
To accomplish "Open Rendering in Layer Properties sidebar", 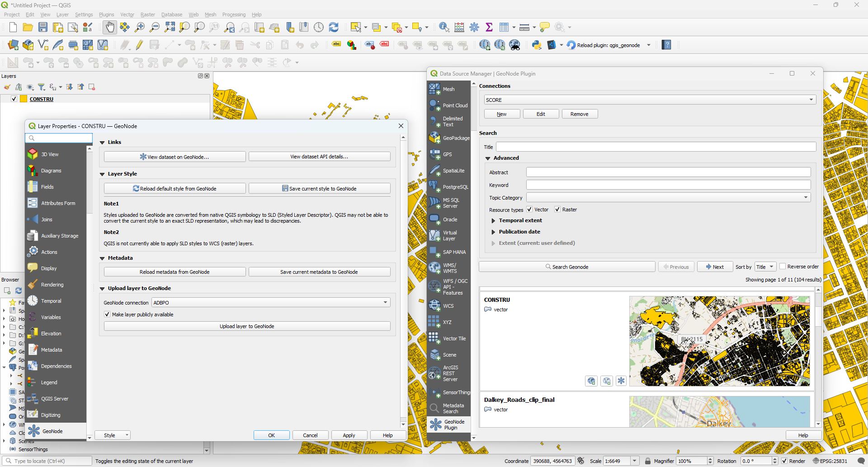I will point(56,285).
